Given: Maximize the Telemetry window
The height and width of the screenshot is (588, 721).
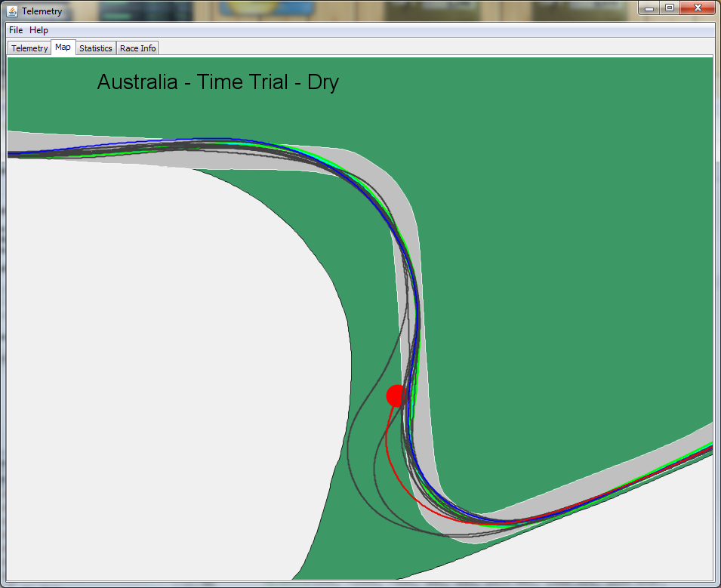Looking at the screenshot, I should pyautogui.click(x=670, y=8).
